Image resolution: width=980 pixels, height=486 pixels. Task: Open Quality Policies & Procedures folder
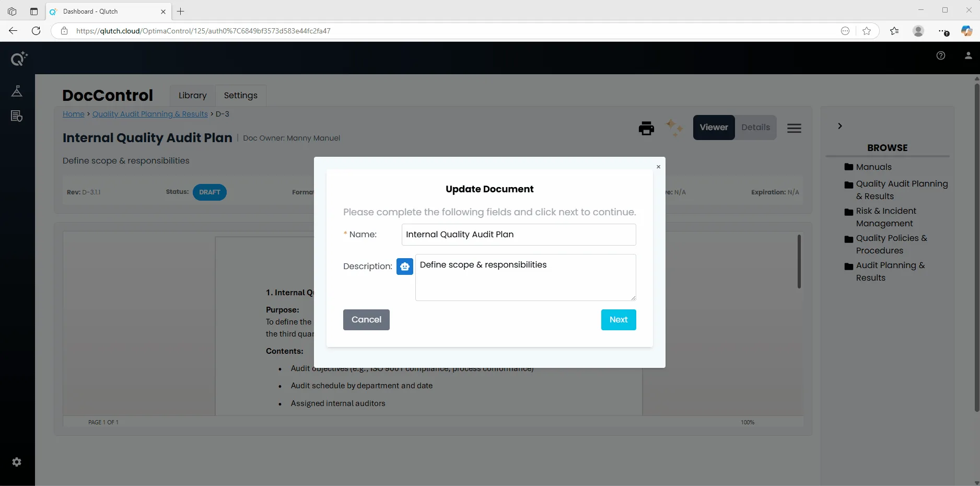[886, 245]
